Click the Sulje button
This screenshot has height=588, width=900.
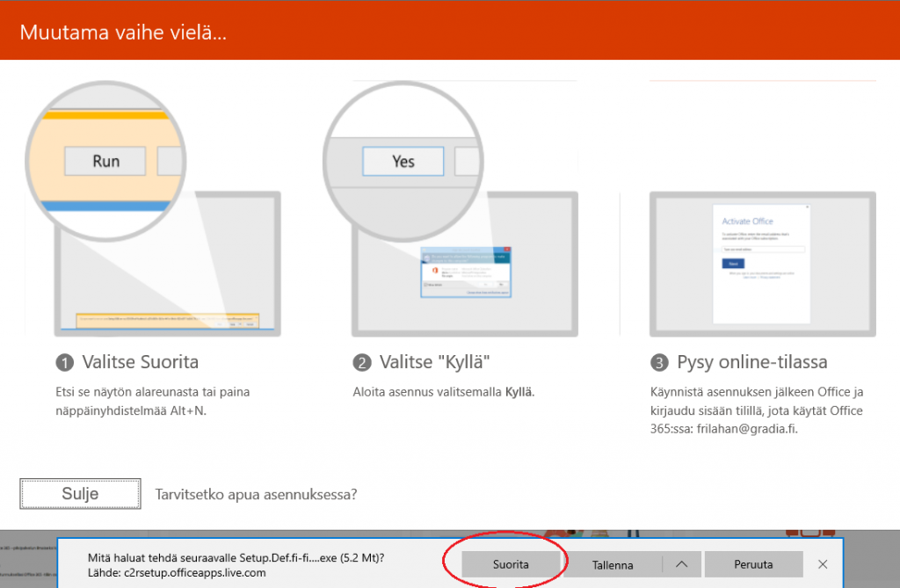[80, 493]
